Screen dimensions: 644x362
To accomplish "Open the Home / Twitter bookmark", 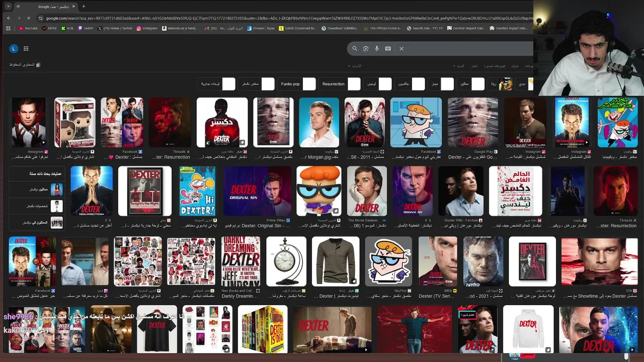I will (x=115, y=28).
